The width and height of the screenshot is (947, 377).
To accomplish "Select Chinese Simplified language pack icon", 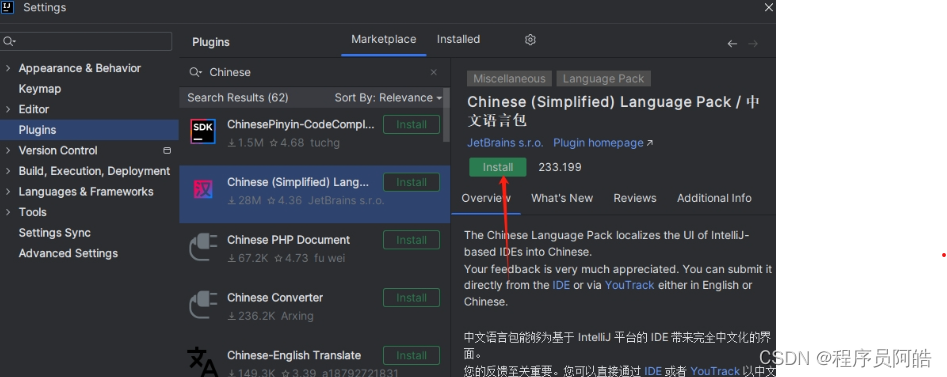I will [203, 189].
